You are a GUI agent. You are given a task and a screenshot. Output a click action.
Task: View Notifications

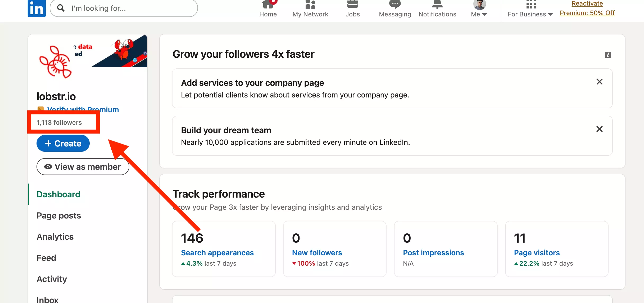437,9
